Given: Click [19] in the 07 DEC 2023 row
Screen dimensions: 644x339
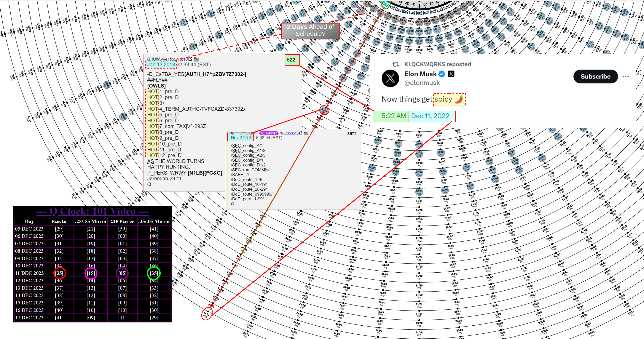Looking at the screenshot, I should [x=91, y=244].
